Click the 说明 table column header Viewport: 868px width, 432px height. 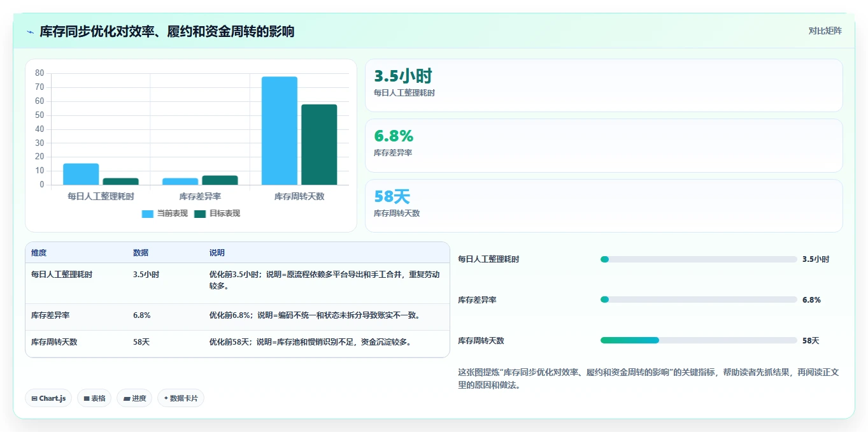click(x=217, y=253)
